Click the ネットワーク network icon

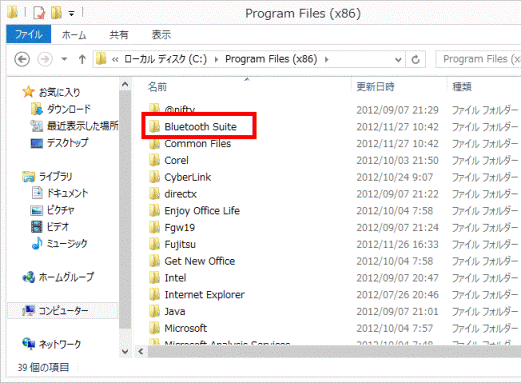coord(29,344)
